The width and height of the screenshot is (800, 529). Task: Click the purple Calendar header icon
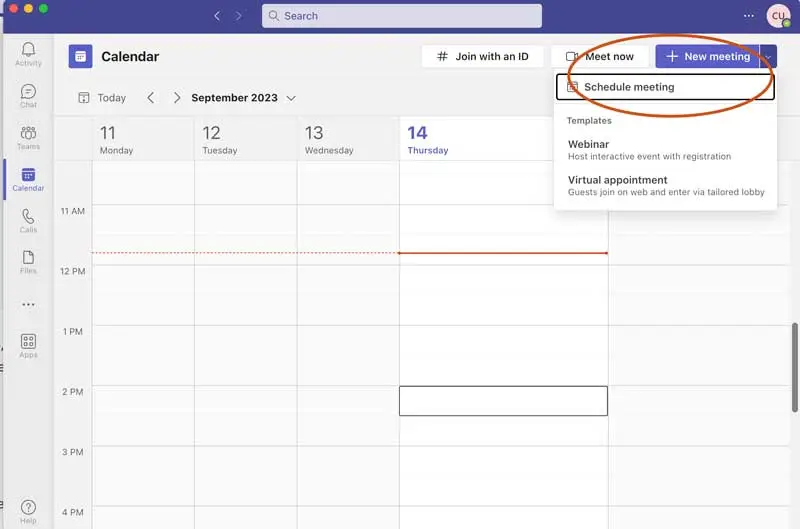(x=81, y=56)
